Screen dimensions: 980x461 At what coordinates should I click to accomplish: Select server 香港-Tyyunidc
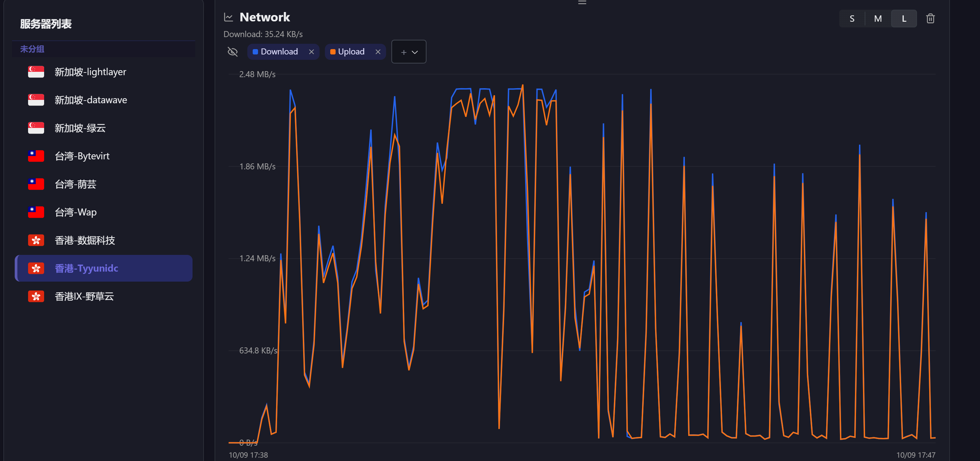point(104,268)
